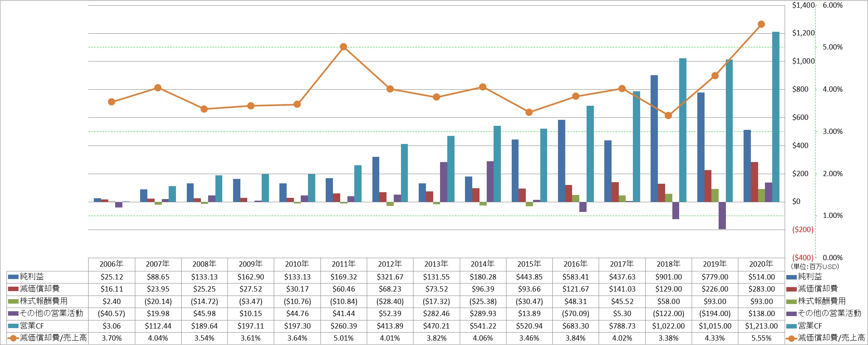Click the $48.31 株式報酬費用 cell
Viewport: 868px width, 345px height.
pyautogui.click(x=576, y=302)
